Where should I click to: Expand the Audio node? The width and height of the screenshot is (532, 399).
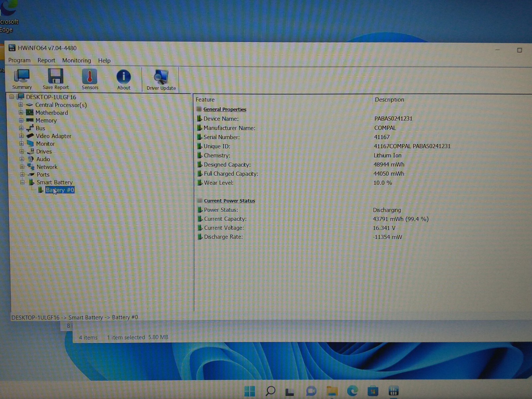point(22,159)
